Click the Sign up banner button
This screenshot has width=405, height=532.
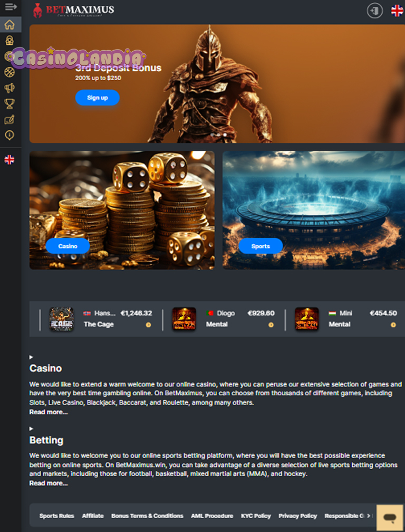(97, 98)
